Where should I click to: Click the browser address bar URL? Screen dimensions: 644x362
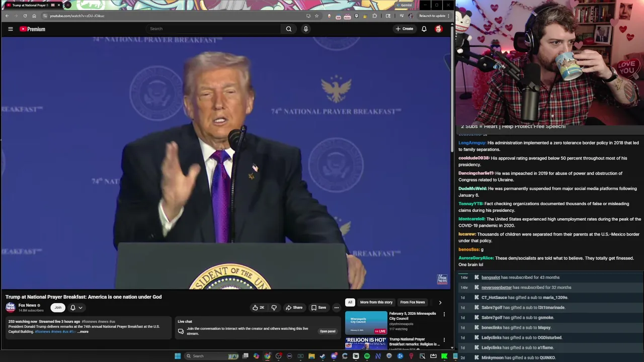pyautogui.click(x=77, y=16)
